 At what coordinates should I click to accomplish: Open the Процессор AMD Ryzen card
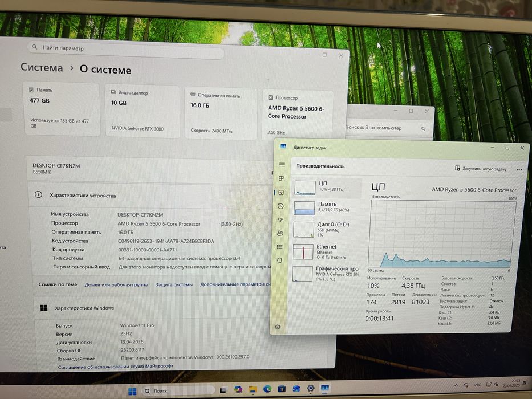298,115
